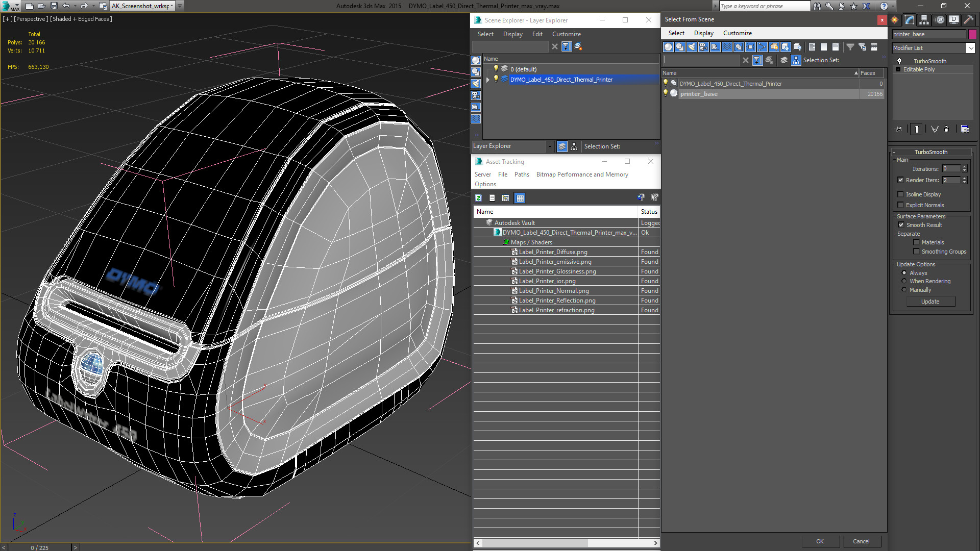Open the Display command panel tab

pos(954,20)
